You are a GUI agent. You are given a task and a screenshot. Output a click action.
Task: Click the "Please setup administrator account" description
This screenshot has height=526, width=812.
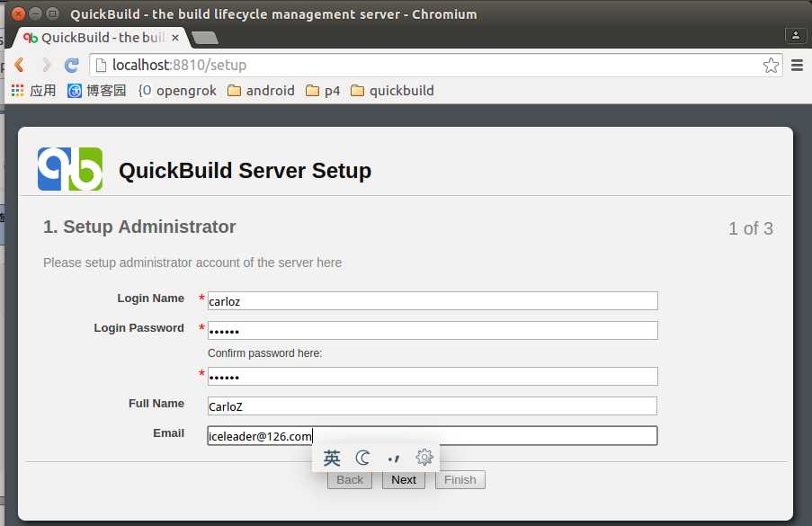tap(192, 263)
